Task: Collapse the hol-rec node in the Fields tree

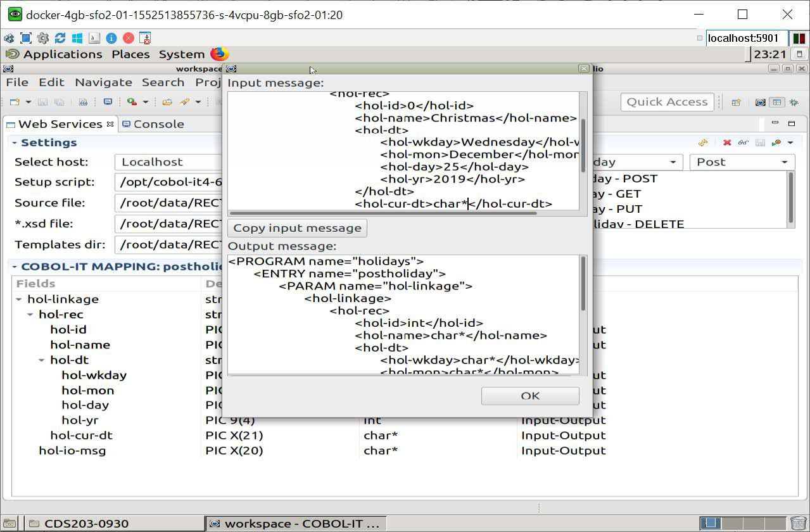Action: coord(30,314)
